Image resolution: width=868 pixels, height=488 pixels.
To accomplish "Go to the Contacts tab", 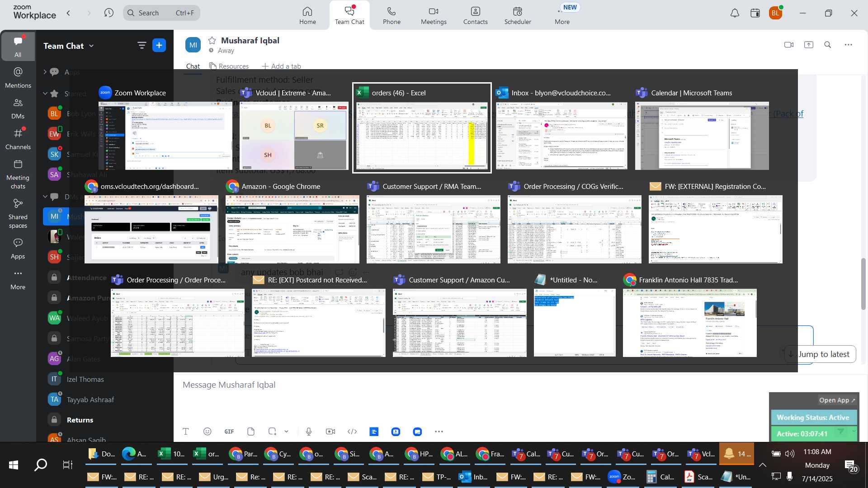I will (x=475, y=15).
